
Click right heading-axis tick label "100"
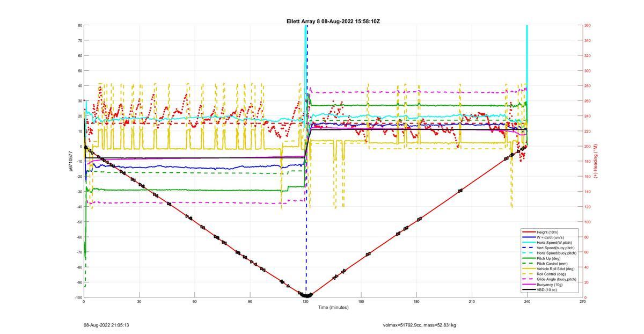(x=588, y=222)
